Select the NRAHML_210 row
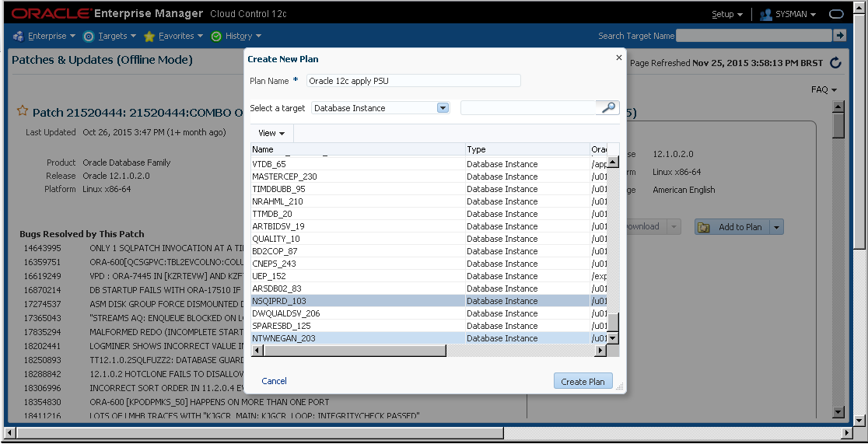 click(x=429, y=201)
